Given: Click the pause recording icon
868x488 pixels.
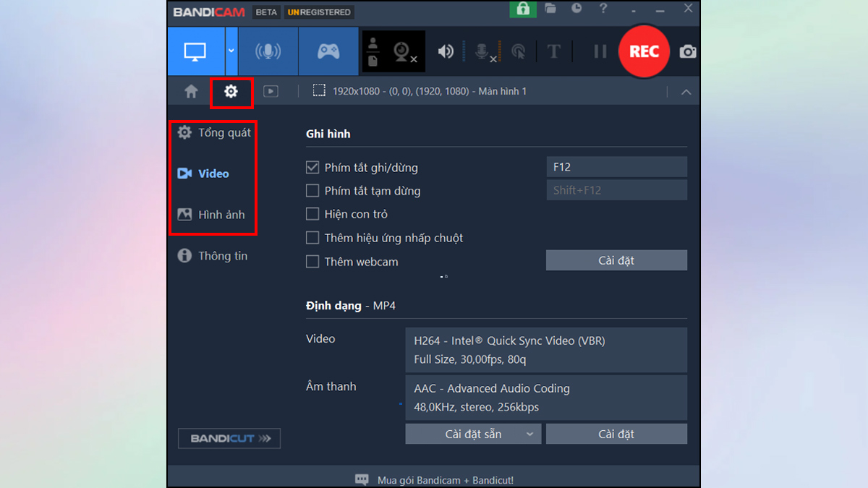Looking at the screenshot, I should [x=600, y=51].
